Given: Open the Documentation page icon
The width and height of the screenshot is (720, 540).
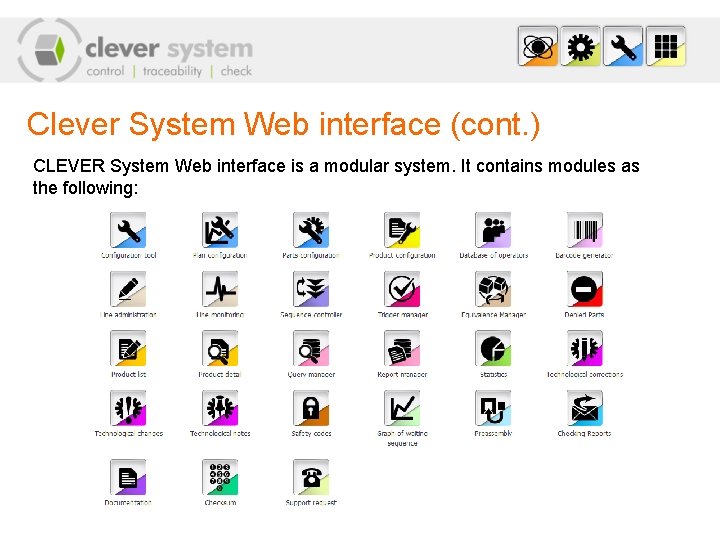Looking at the screenshot, I should pyautogui.click(x=128, y=477).
